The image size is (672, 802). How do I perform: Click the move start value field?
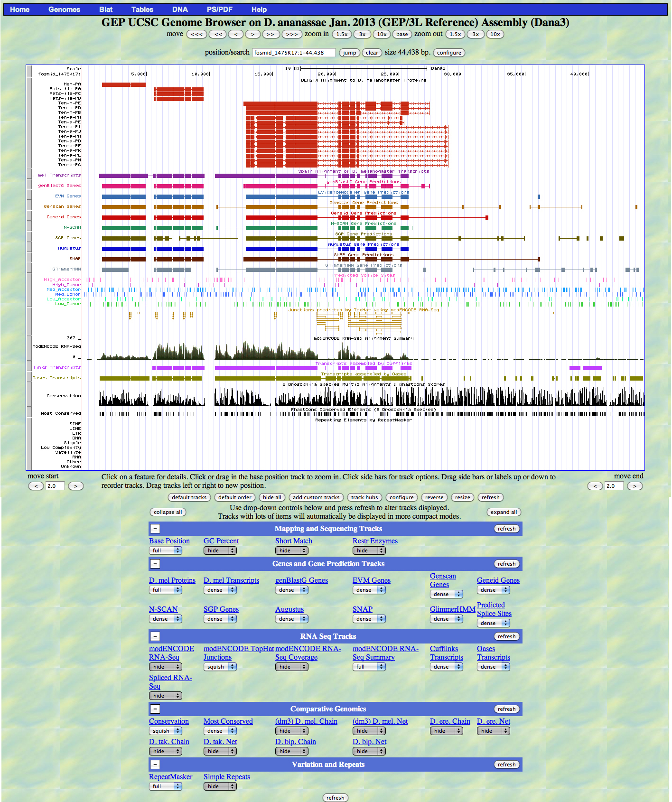pyautogui.click(x=55, y=486)
